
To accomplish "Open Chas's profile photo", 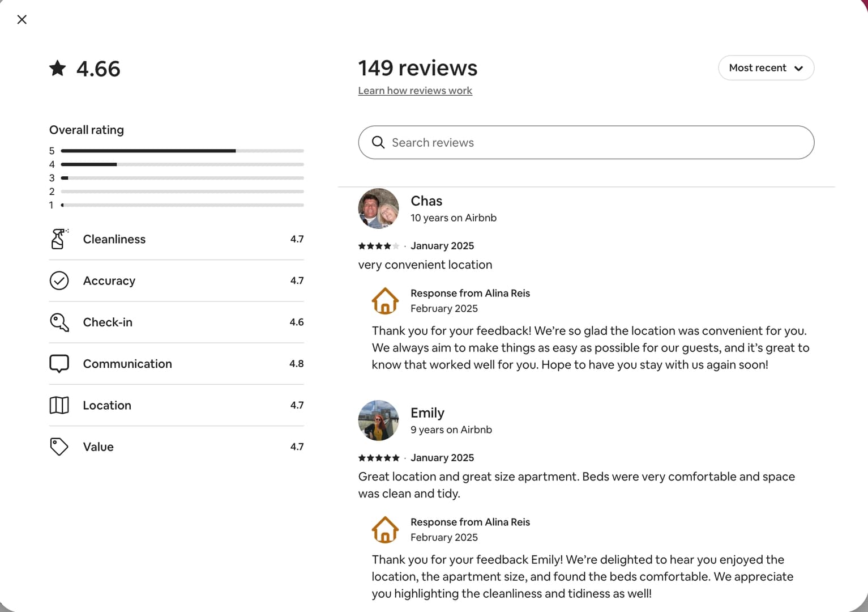I will click(378, 209).
